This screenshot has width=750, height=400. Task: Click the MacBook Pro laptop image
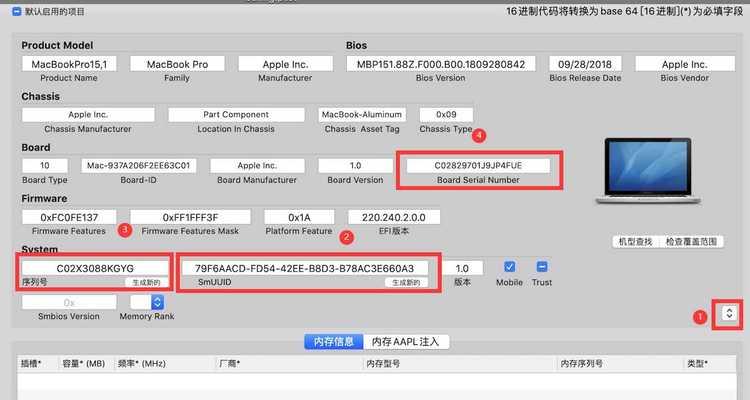pyautogui.click(x=648, y=171)
